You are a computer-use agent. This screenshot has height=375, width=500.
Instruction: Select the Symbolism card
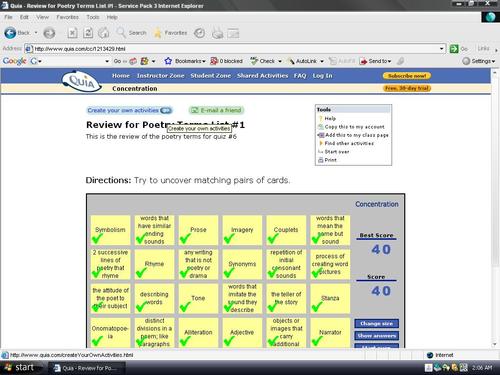(110, 230)
